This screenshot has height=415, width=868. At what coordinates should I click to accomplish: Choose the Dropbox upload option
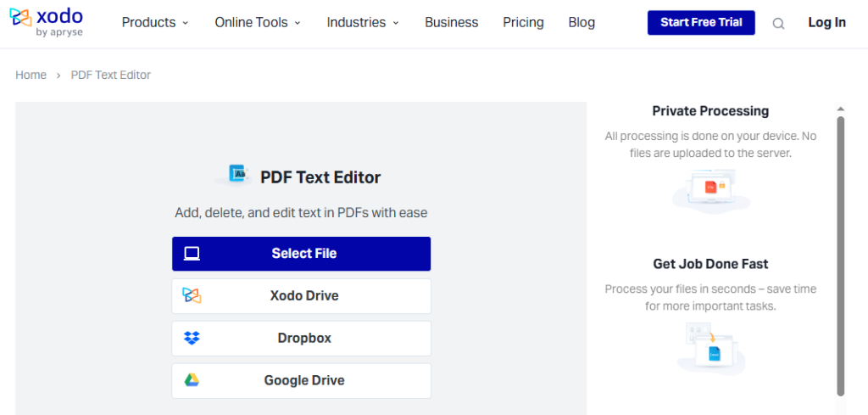click(301, 338)
